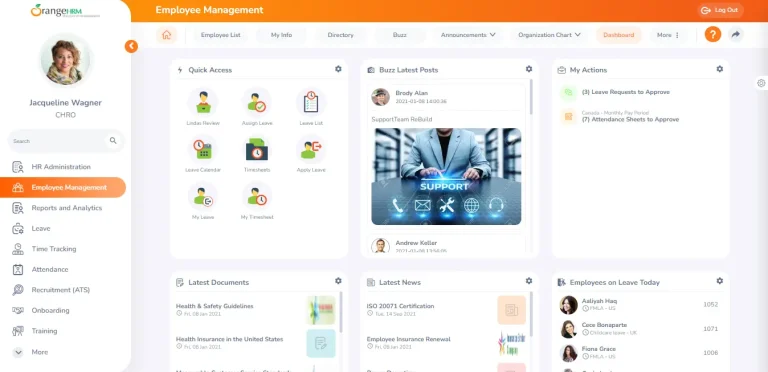Open the Assign Leave quick access icon
This screenshot has height=372, width=768.
[257, 102]
